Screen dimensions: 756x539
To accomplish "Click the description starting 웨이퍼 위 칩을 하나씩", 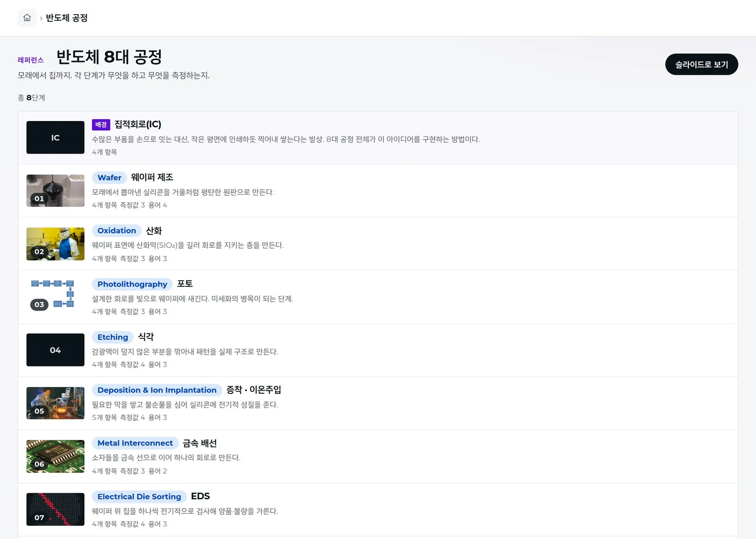I will 185,511.
